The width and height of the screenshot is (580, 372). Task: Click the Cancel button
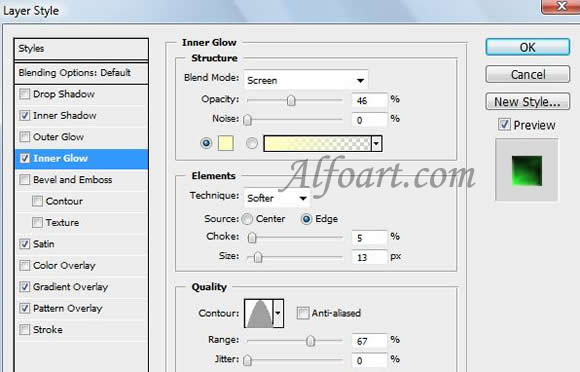pos(527,74)
